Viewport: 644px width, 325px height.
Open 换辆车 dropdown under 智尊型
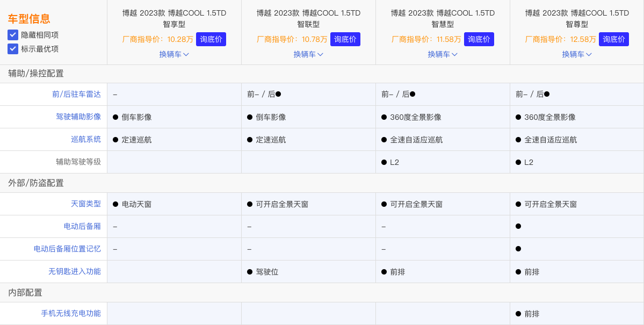(x=577, y=54)
